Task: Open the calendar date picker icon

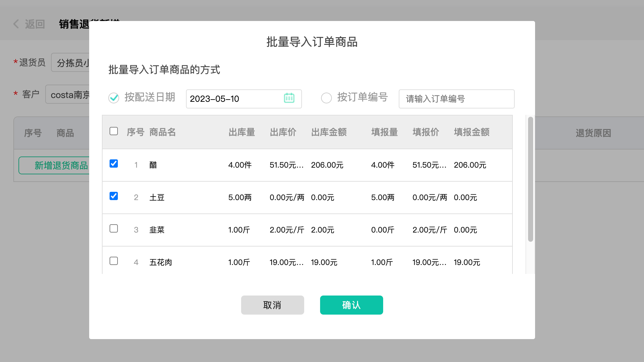Action: [x=289, y=98]
